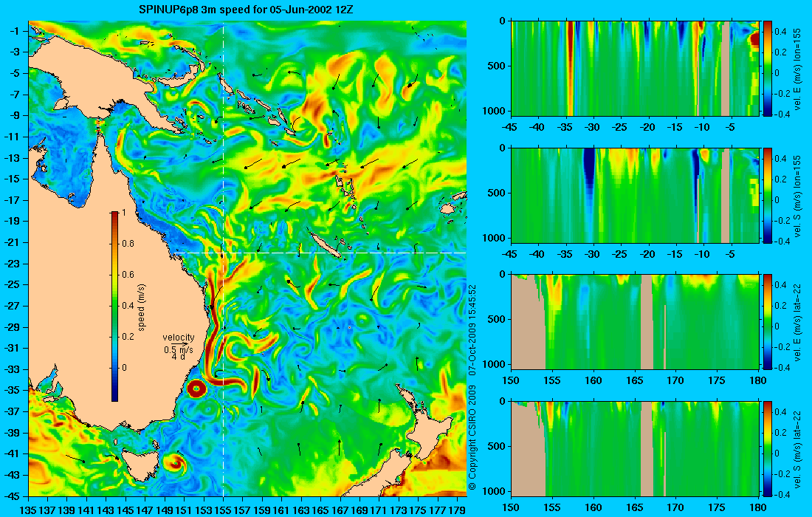Click the velocity scale arrow in the legend
The image size is (812, 517).
[x=179, y=344]
